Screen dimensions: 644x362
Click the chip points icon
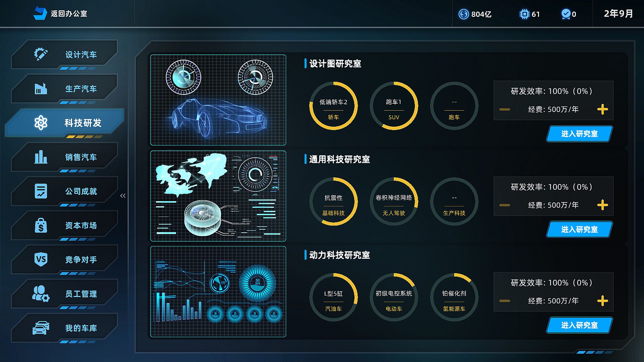tap(524, 14)
